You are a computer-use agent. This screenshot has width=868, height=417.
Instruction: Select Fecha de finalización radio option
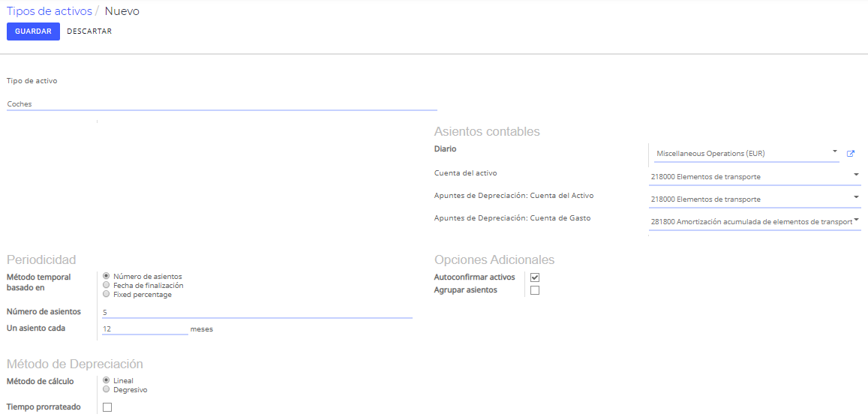[107, 285]
